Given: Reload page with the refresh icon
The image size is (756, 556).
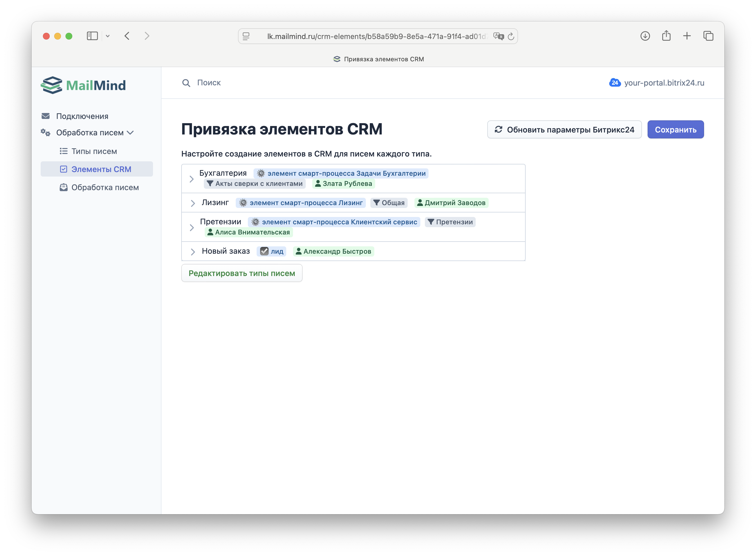Looking at the screenshot, I should tap(511, 36).
